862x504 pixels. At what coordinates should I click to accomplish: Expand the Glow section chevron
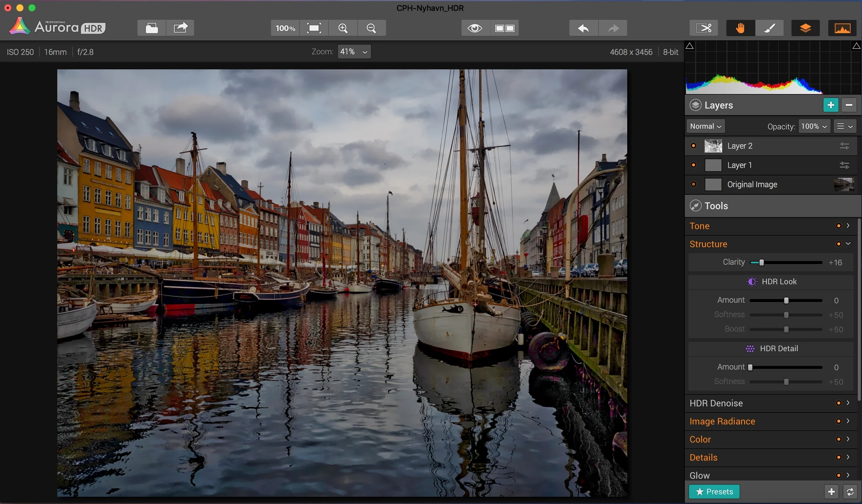click(x=848, y=475)
